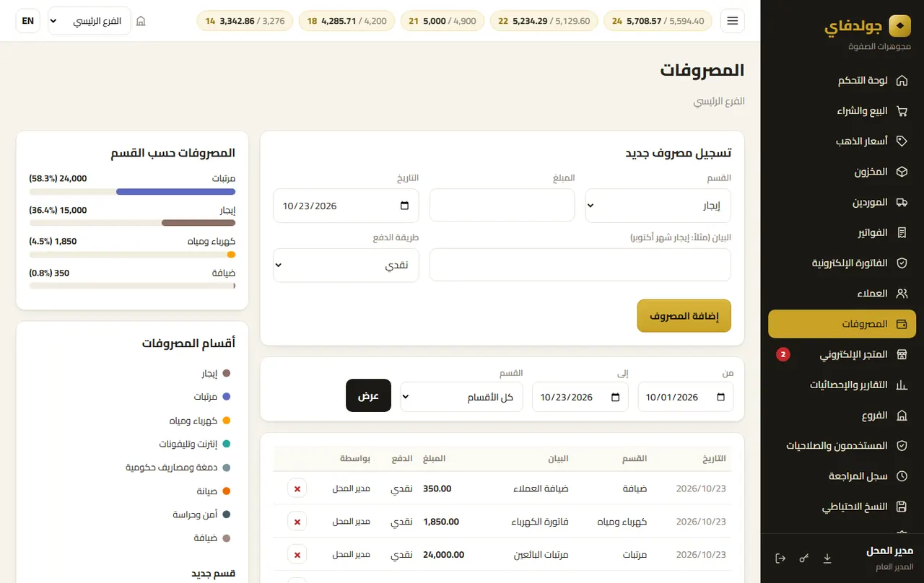Open التقارير والإحصائيات page
Image resolution: width=924 pixels, height=583 pixels.
point(842,385)
